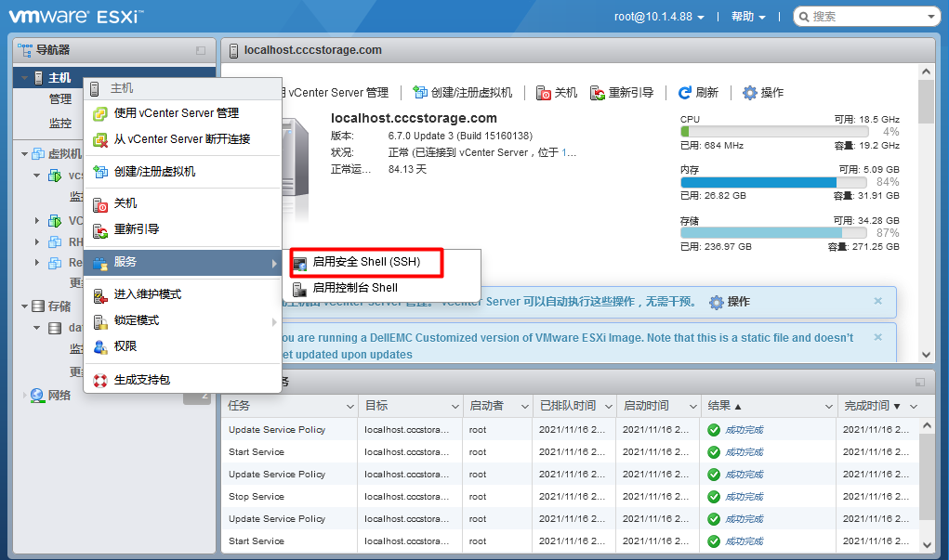
Task: Click the host icon beside localhost.cccstorage.com
Action: (231, 50)
